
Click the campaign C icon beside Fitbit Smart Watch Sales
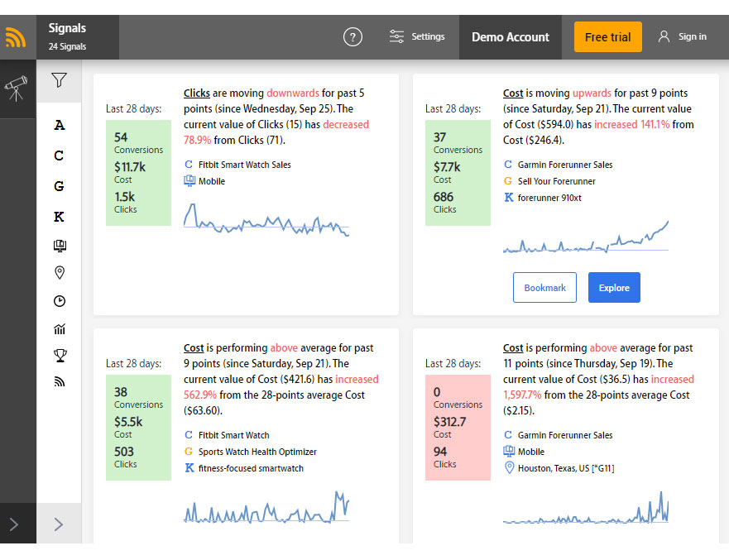(189, 165)
